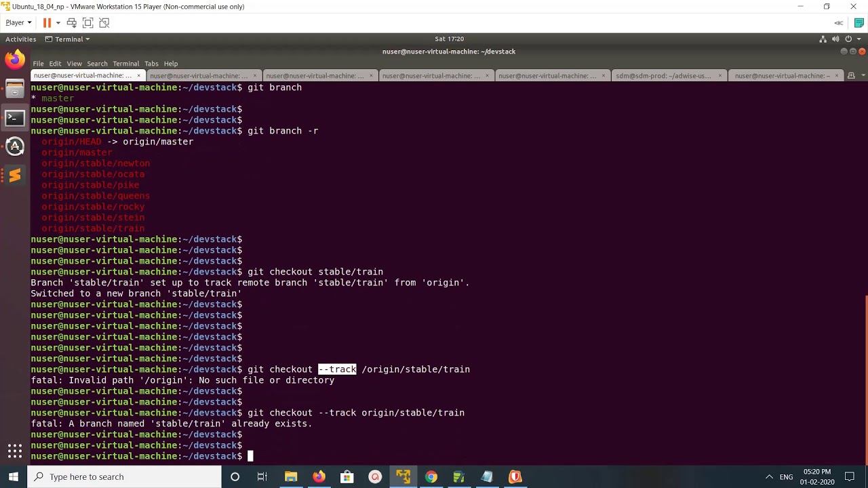The image size is (868, 488).
Task: Open the View menu in terminal
Action: coord(74,64)
